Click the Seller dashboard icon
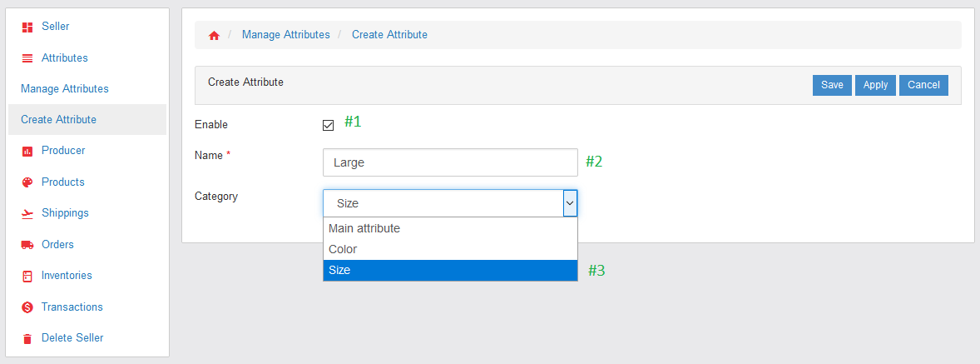The height and width of the screenshot is (364, 980). tap(27, 27)
